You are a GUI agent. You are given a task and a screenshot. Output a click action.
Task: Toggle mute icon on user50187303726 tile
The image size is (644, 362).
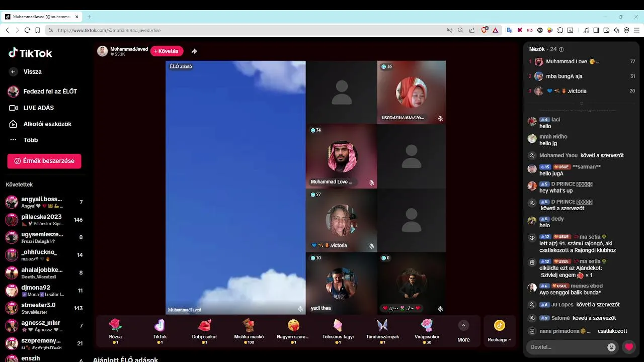pyautogui.click(x=440, y=119)
